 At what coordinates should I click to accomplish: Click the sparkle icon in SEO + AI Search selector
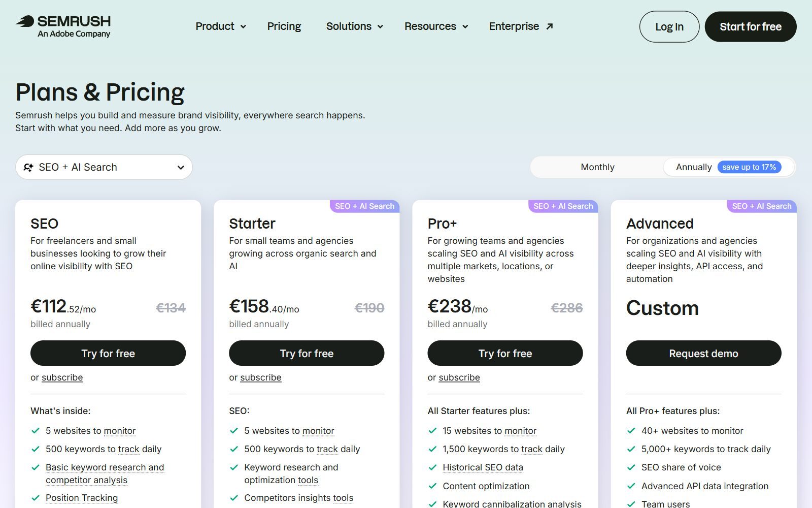tap(28, 167)
